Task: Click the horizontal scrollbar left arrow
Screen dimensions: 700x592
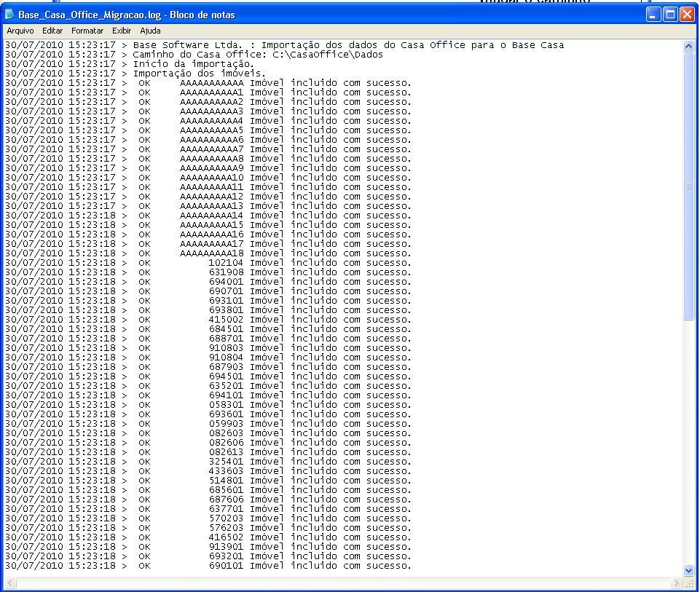Action: pos(9,583)
